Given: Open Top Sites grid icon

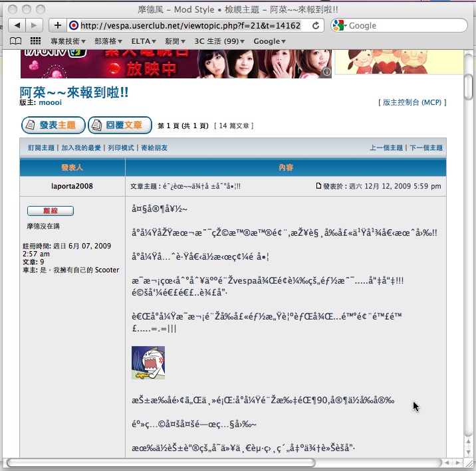Looking at the screenshot, I should click(x=35, y=41).
